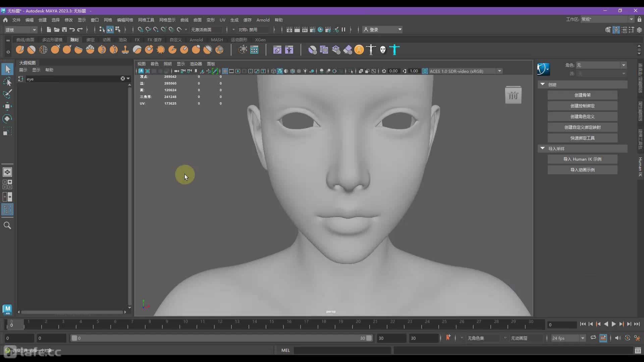Open the 文件 menu

tap(16, 20)
